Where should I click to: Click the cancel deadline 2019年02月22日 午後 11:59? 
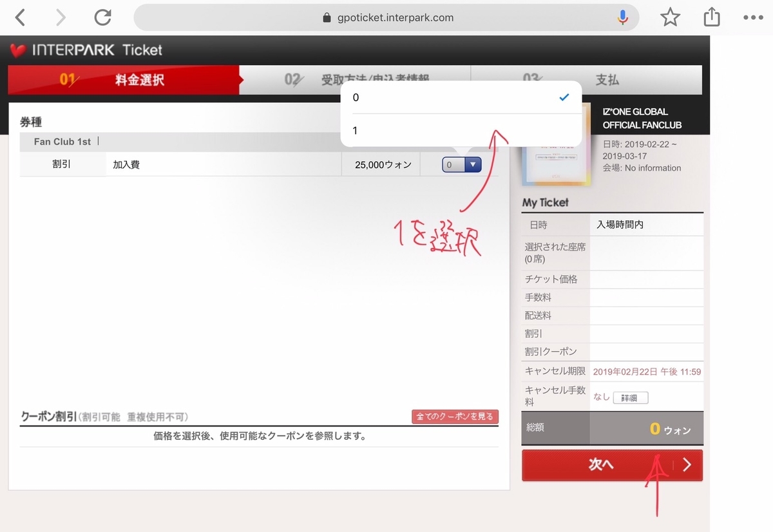coord(647,372)
